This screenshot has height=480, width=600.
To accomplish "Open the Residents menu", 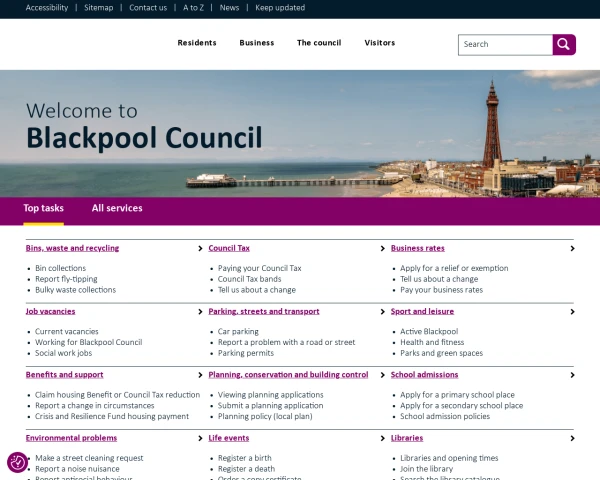I will pyautogui.click(x=197, y=43).
